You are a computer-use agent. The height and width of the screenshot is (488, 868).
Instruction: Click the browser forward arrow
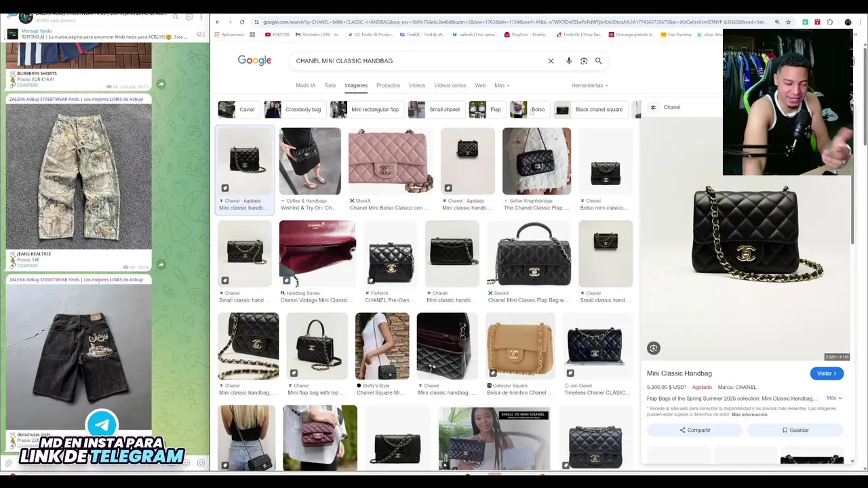click(229, 22)
